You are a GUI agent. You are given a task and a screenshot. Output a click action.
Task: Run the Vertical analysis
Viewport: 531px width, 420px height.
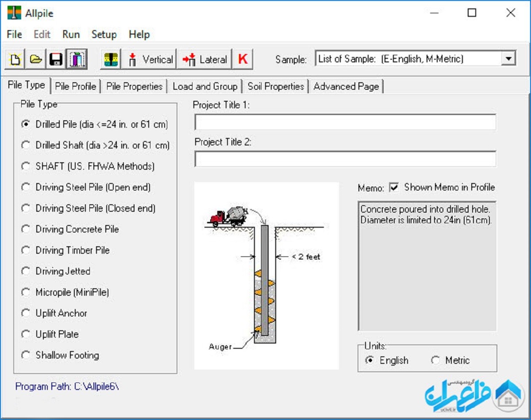(149, 59)
